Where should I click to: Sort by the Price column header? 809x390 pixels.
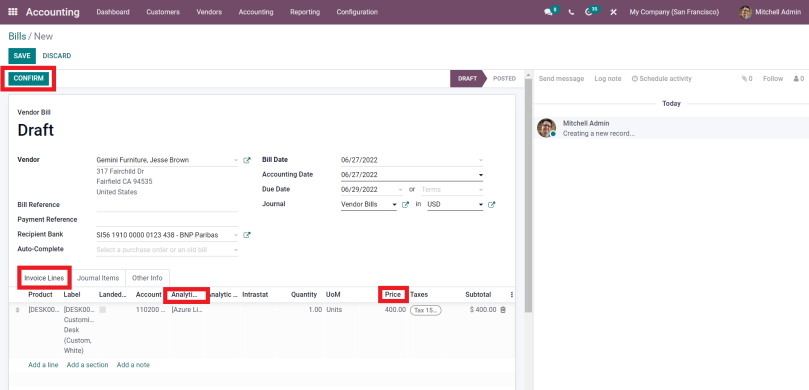pyautogui.click(x=393, y=295)
